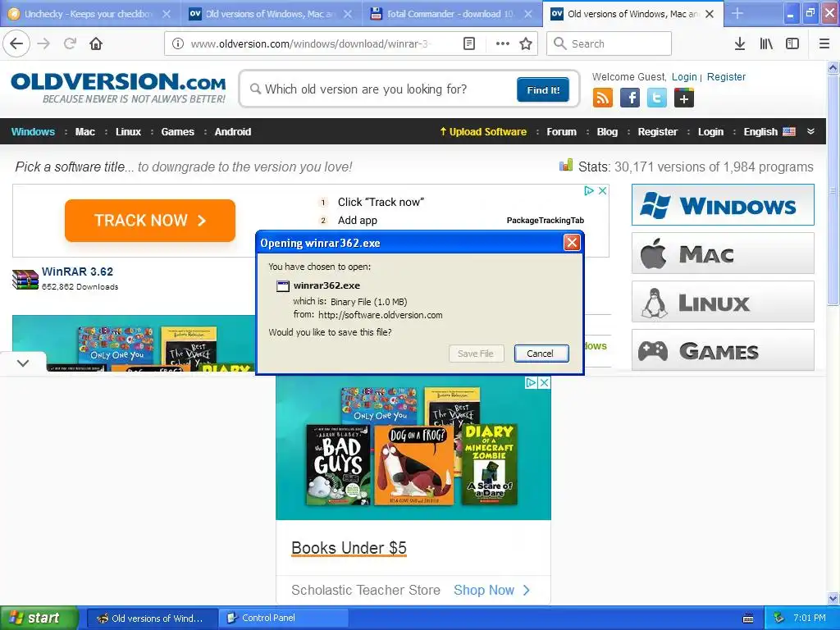This screenshot has width=840, height=630.
Task: Close the Scholastic ad with its X
Action: click(545, 382)
